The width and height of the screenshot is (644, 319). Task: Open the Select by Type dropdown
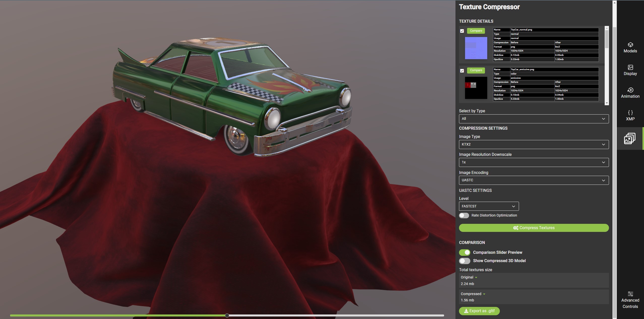pos(534,119)
